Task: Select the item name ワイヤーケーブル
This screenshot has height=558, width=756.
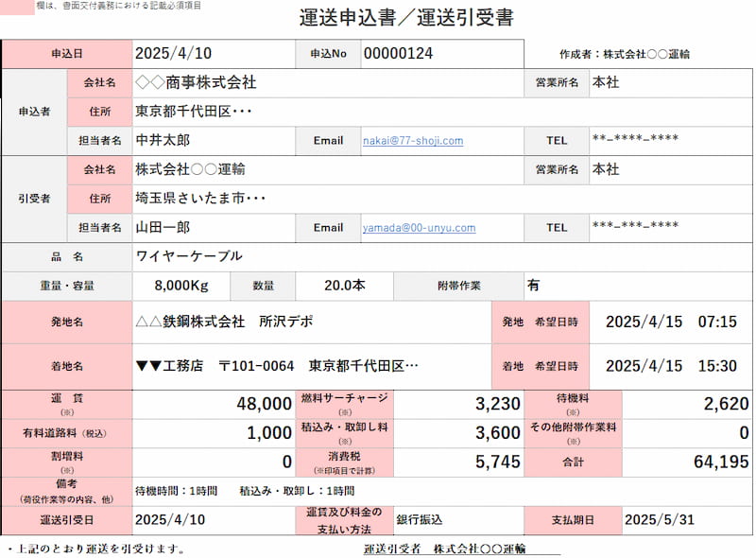Action: tap(188, 256)
